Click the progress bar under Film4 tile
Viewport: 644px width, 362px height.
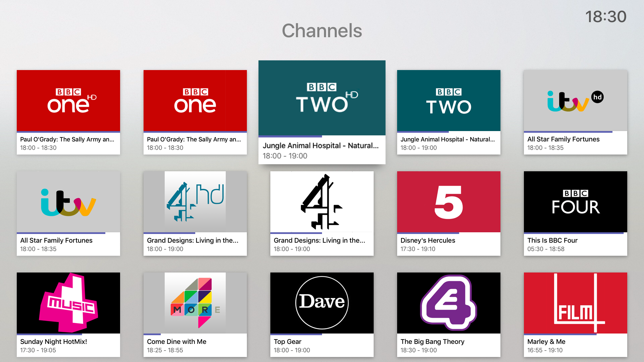point(576,334)
